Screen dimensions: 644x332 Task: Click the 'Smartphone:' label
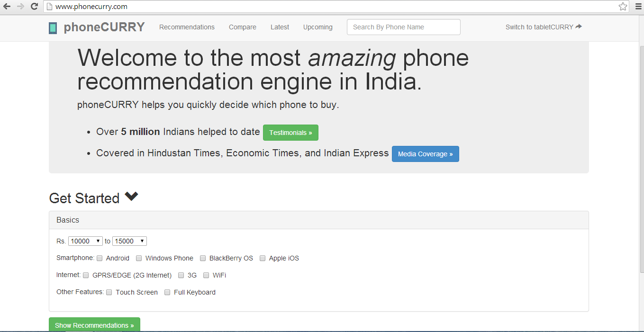tap(75, 258)
